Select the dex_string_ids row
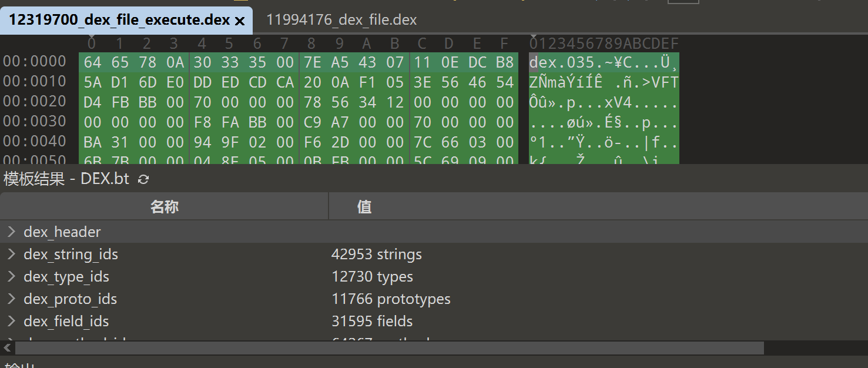This screenshot has width=868, height=368. tap(434, 254)
